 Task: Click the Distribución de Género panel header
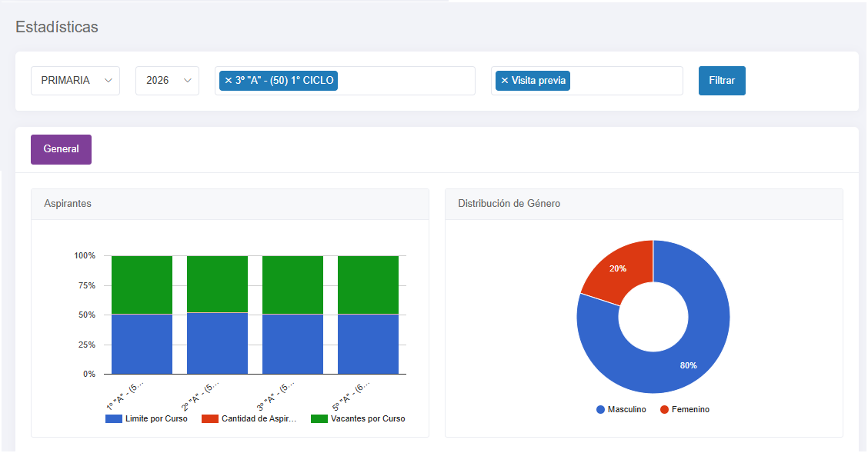[x=644, y=204]
